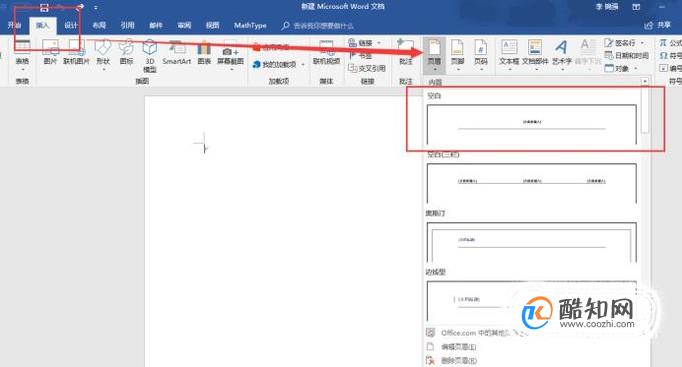The width and height of the screenshot is (682, 367).
Task: Open the Table (表格) insert button
Action: coord(22,54)
